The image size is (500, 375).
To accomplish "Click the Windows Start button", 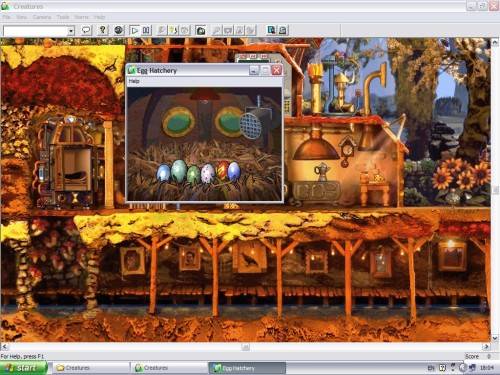I will [23, 368].
